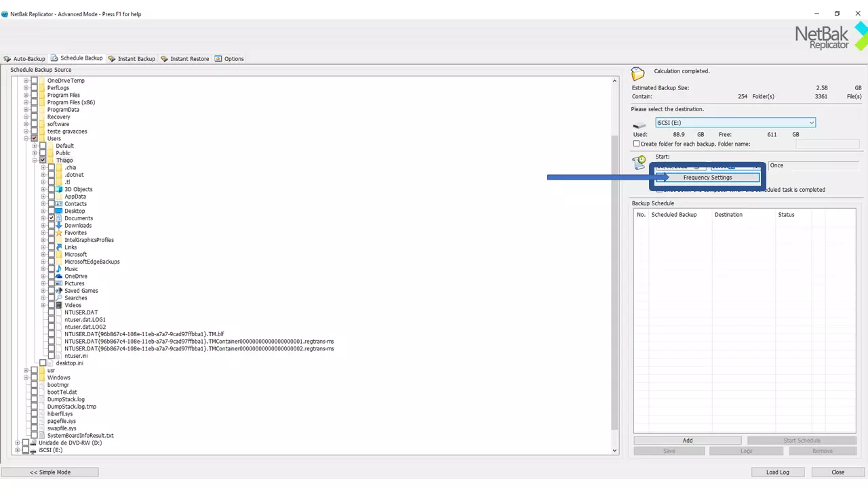Click the Links shortcut icon
This screenshot has width=868, height=488.
point(59,247)
